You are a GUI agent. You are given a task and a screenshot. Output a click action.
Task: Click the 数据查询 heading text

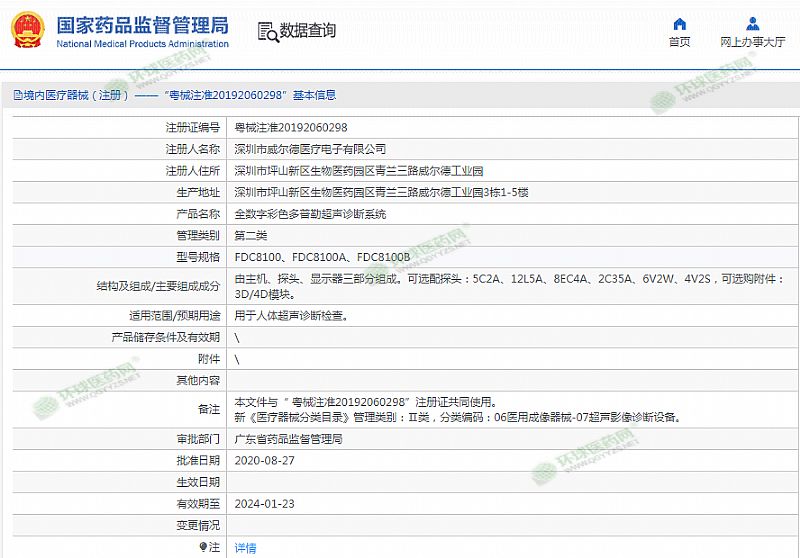[x=307, y=31]
